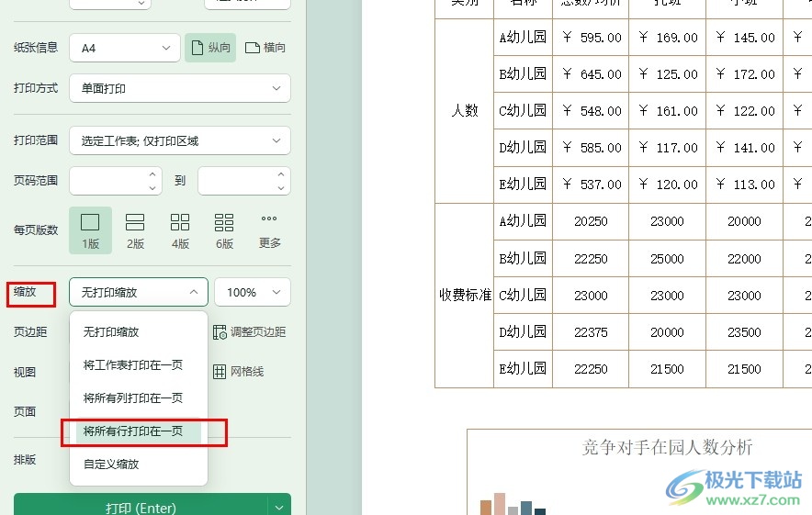This screenshot has height=515, width=812.
Task: Click preview cell 人数
Action: pos(465,111)
